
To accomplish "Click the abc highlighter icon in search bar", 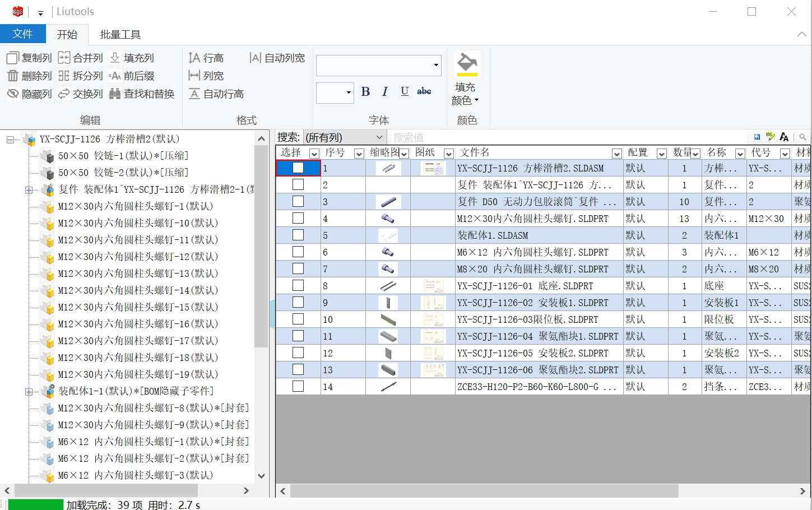I will coord(771,137).
